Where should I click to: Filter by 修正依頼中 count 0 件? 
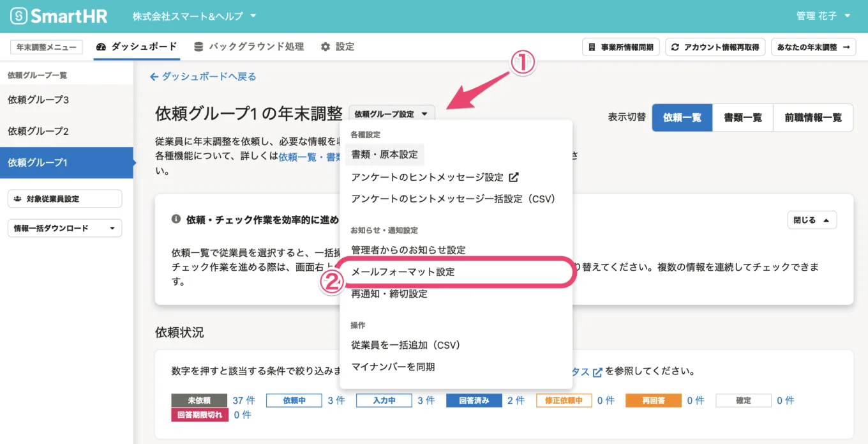[606, 401]
